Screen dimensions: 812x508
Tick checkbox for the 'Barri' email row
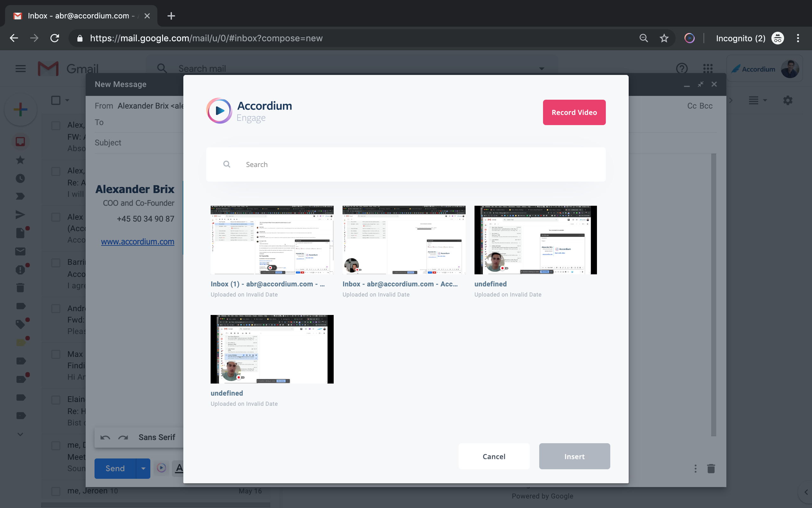(56, 263)
